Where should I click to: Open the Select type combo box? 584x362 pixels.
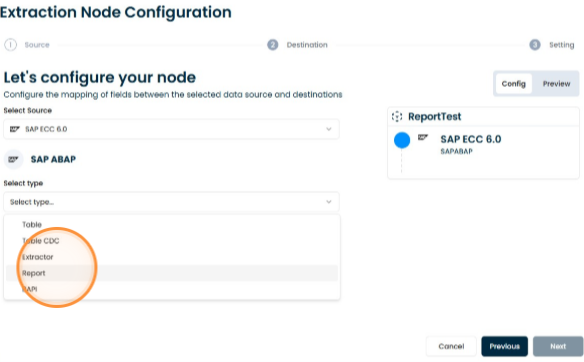pos(171,202)
